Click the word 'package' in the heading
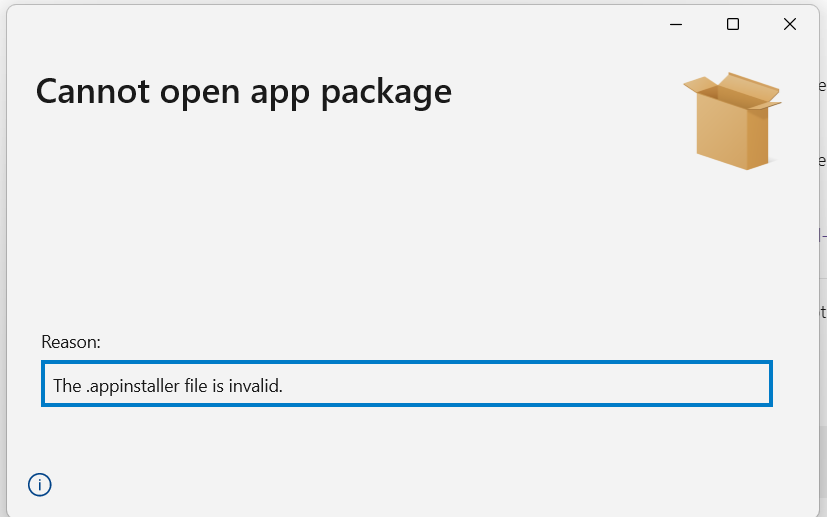This screenshot has width=827, height=517. [x=386, y=94]
